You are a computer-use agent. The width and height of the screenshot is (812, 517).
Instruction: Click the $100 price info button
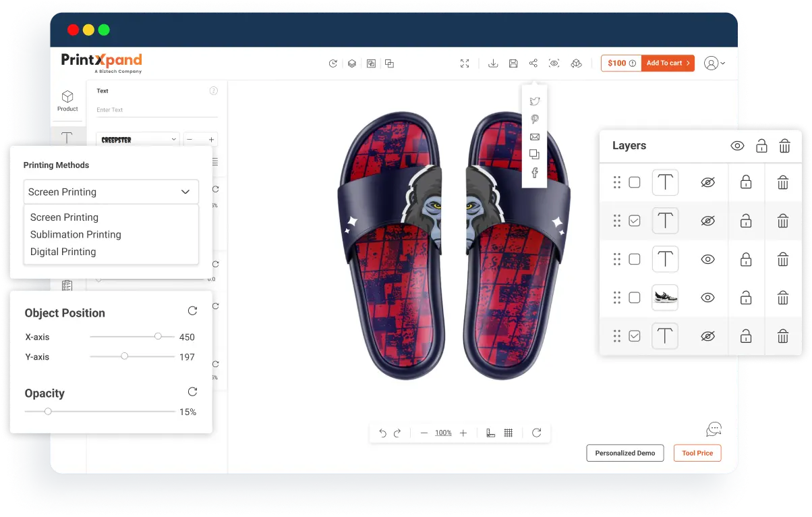[x=621, y=63]
